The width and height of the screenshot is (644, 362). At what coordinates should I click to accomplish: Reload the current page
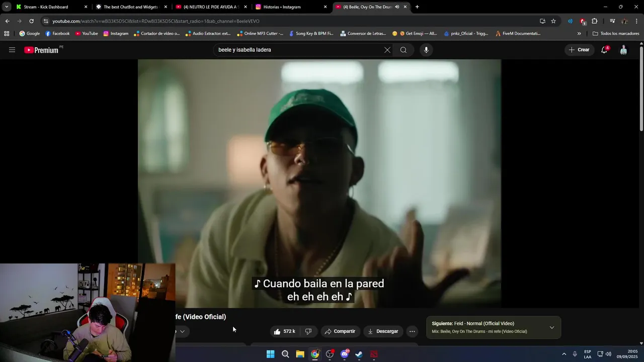(x=31, y=21)
